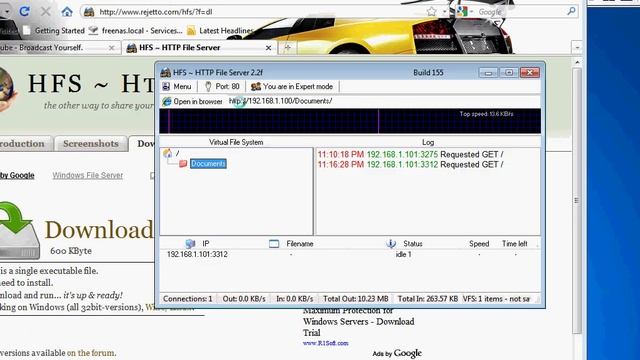
Task: Select the root home folder in VFS
Action: [170, 153]
